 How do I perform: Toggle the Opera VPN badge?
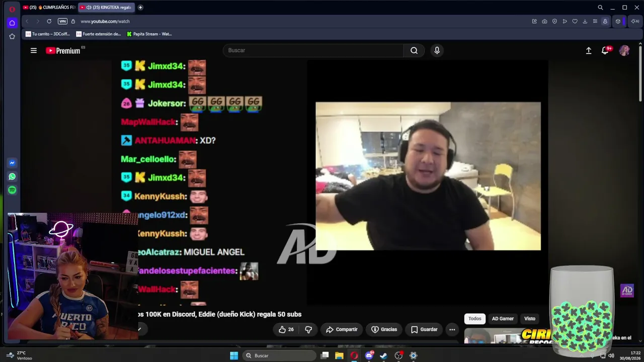62,21
